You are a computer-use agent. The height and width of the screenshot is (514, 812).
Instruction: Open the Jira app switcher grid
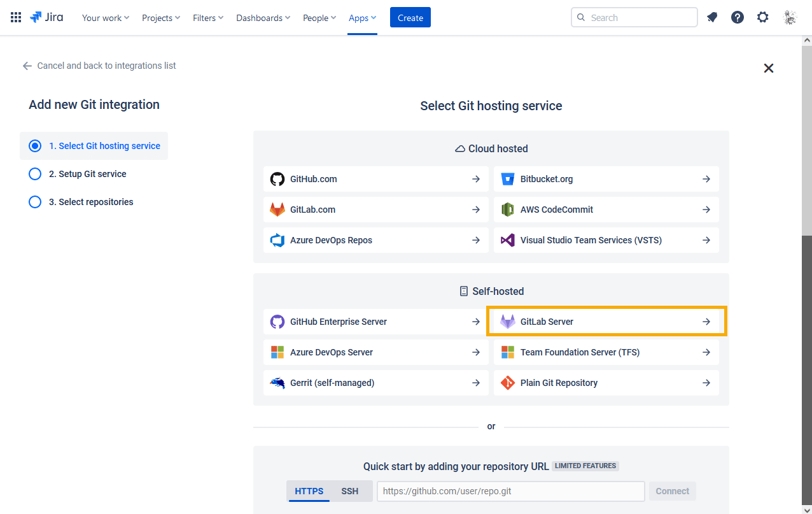[16, 18]
